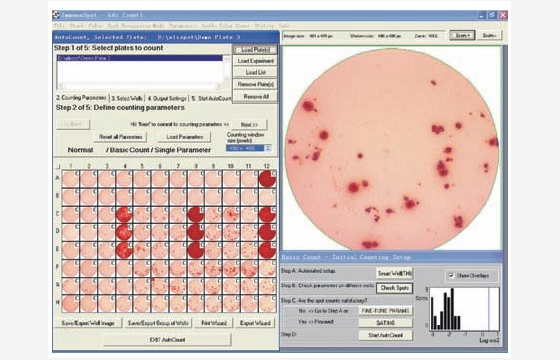Click the plate list scrollbar right arrow

tap(219, 86)
